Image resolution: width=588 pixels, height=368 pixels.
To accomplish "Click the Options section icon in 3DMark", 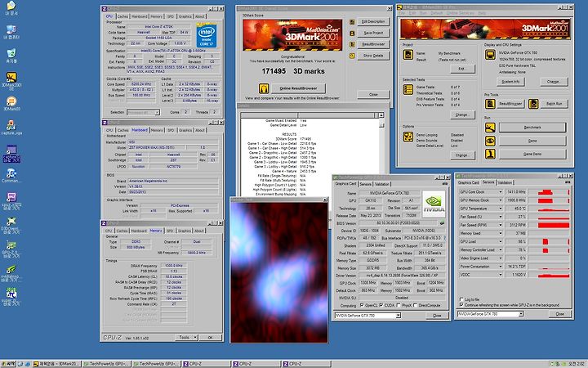I will (408, 137).
